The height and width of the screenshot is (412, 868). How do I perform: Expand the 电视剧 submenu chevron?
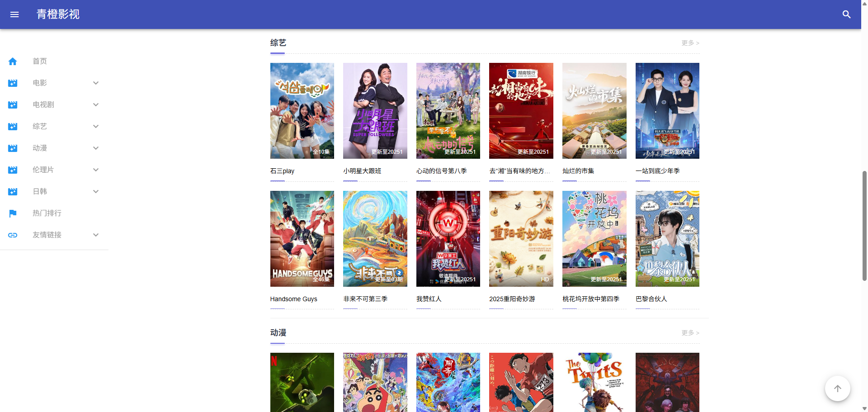pyautogui.click(x=95, y=105)
